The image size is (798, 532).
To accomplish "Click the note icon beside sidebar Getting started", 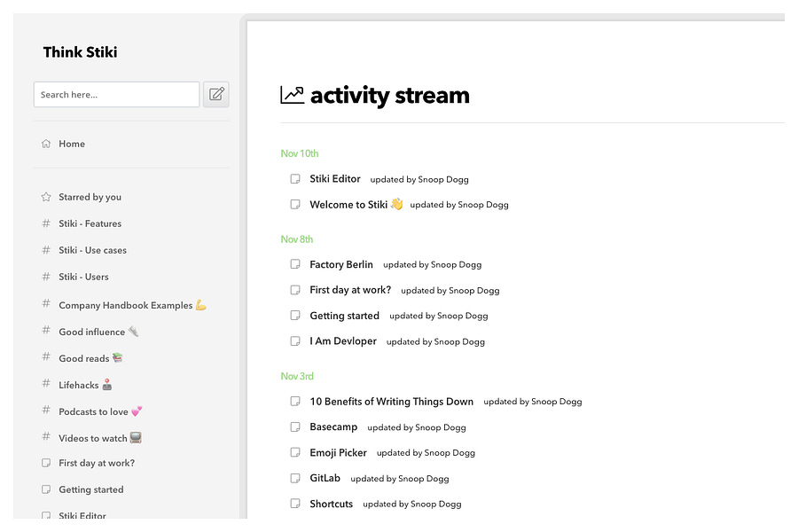I will [46, 489].
